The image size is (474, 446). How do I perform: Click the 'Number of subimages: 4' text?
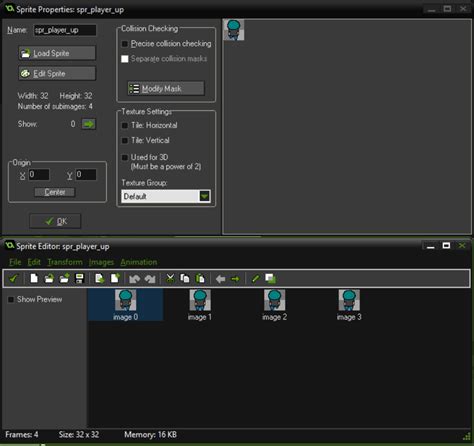coord(55,106)
